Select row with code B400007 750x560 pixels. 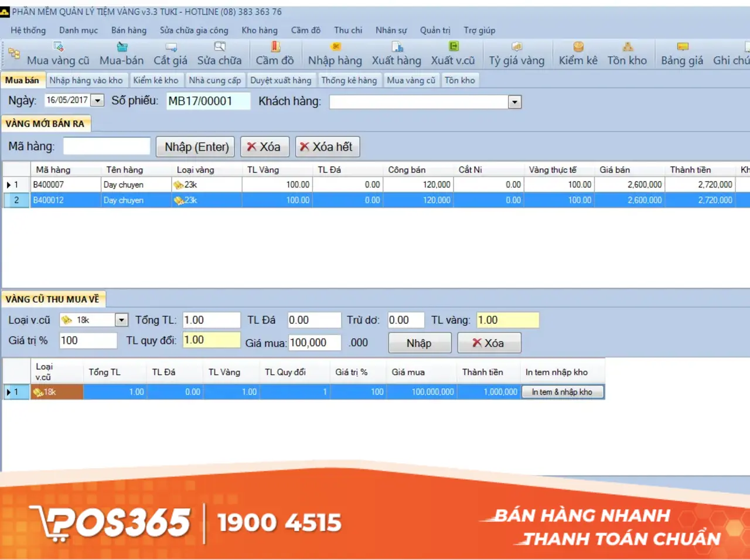pos(375,185)
